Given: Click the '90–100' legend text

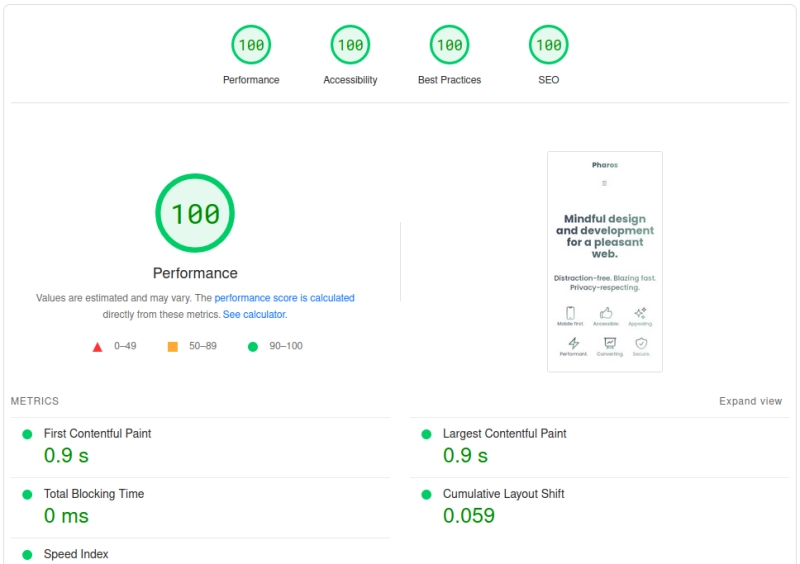Looking at the screenshot, I should 286,346.
